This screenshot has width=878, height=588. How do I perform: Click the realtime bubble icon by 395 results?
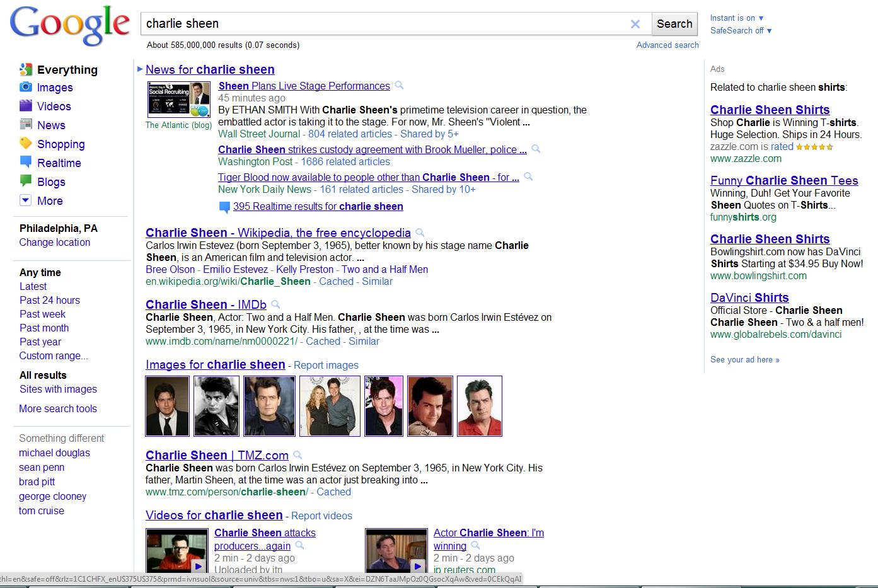click(224, 207)
